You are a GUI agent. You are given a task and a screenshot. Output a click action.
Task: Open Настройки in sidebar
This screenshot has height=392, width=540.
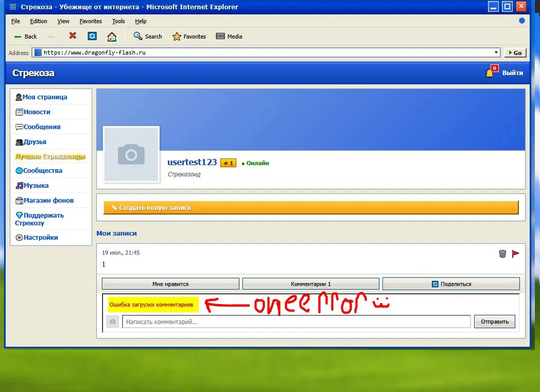37,238
